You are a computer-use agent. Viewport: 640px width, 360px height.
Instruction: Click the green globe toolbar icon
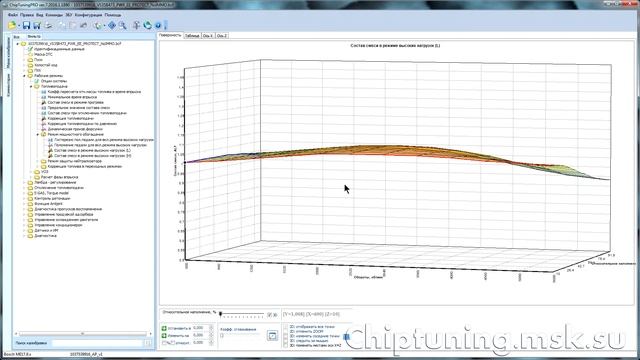pos(98,25)
